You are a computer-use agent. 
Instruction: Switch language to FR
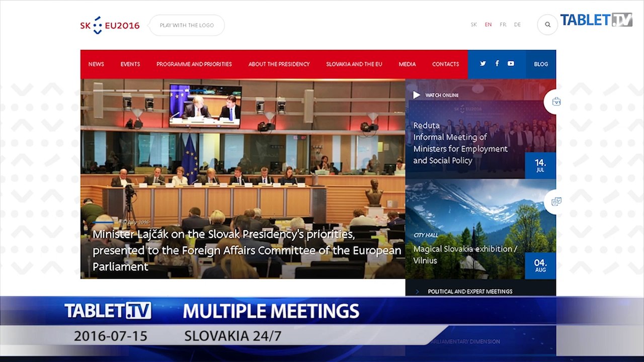[x=503, y=25]
